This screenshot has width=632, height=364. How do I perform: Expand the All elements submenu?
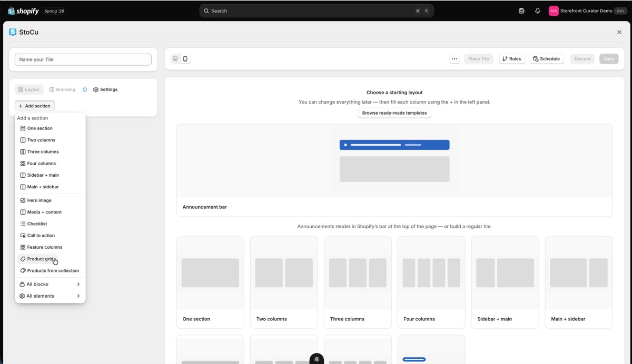pyautogui.click(x=50, y=296)
